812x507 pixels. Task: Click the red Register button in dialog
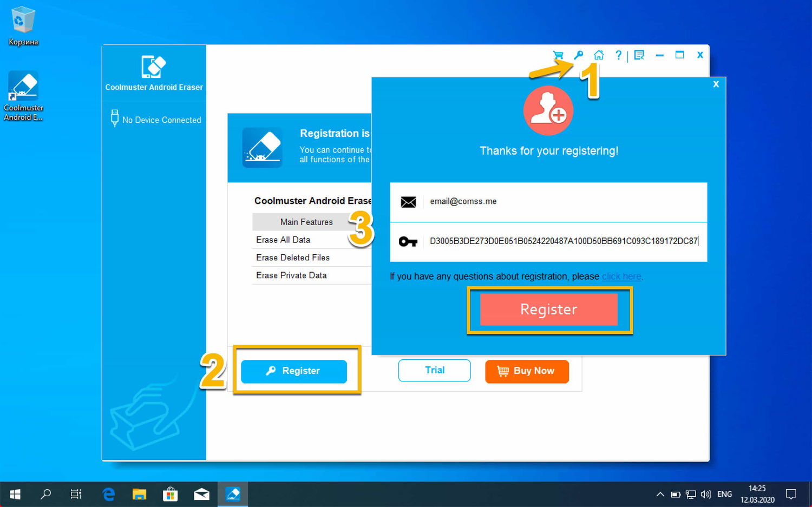[x=549, y=310]
